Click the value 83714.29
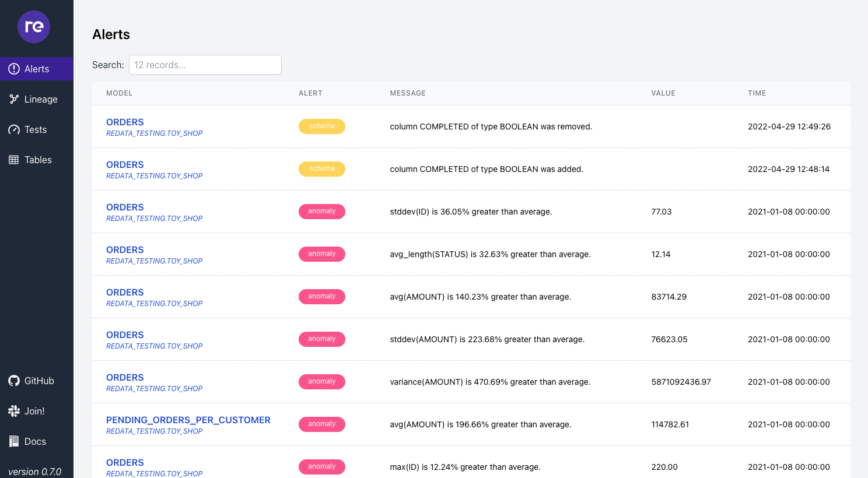The width and height of the screenshot is (868, 478). click(x=669, y=297)
